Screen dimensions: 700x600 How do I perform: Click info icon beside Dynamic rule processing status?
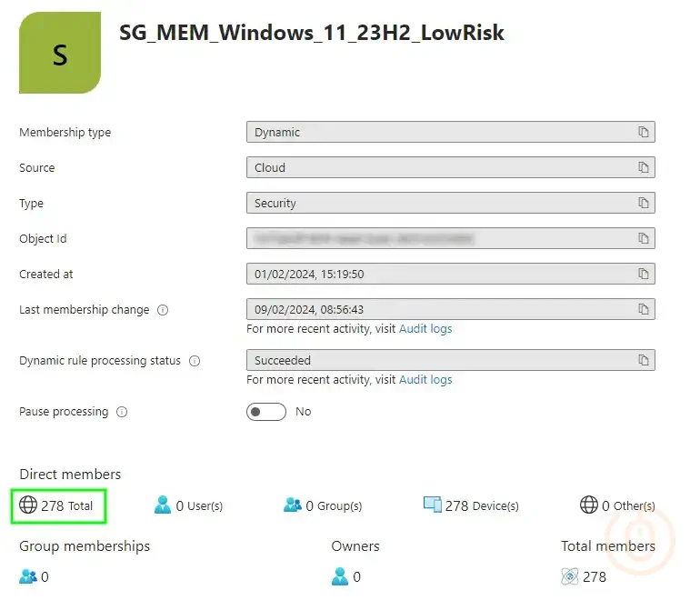point(195,361)
